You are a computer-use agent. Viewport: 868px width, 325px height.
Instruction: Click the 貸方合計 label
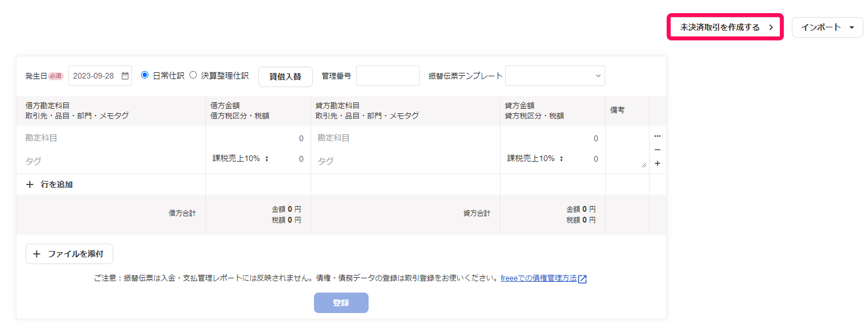pos(477,213)
